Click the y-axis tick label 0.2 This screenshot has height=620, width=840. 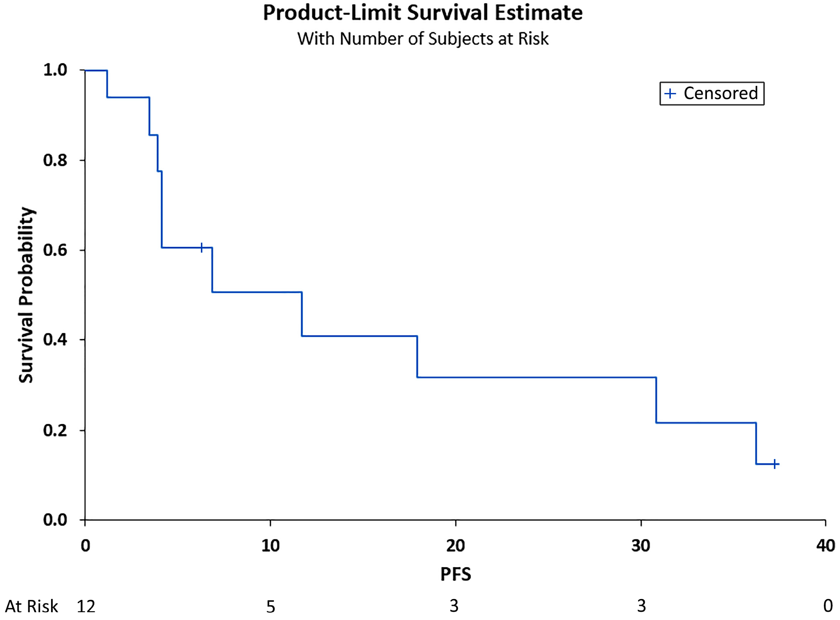[x=55, y=430]
